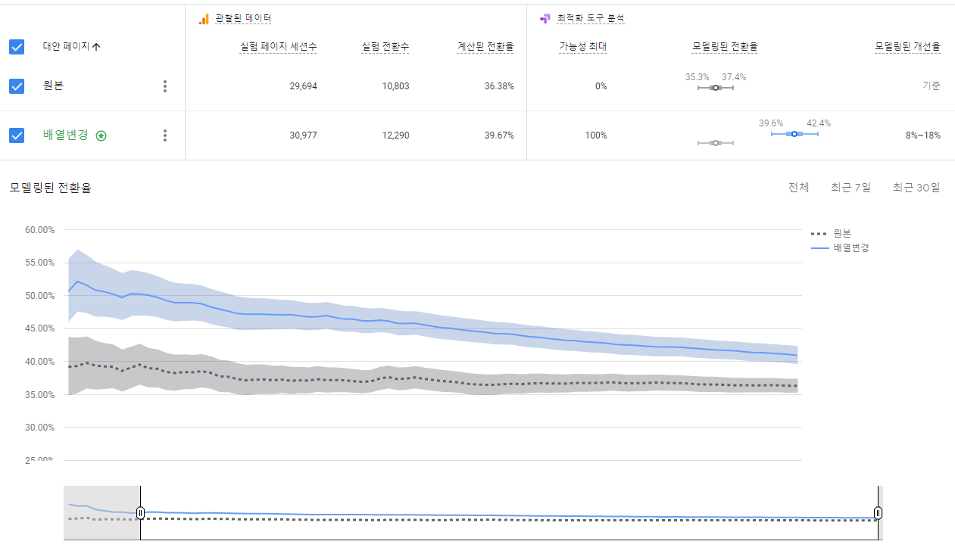Click the 실험 페이지 세션수 column header
955x560 pixels.
[x=278, y=47]
